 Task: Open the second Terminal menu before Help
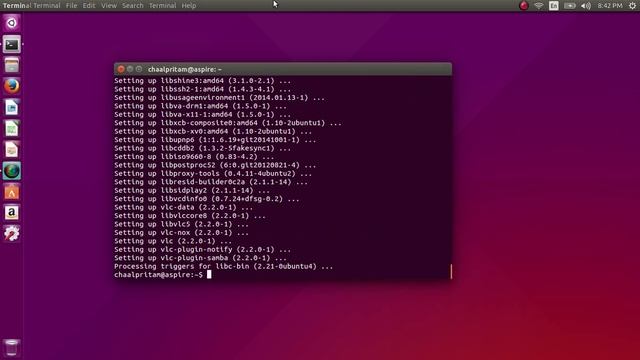point(162,6)
